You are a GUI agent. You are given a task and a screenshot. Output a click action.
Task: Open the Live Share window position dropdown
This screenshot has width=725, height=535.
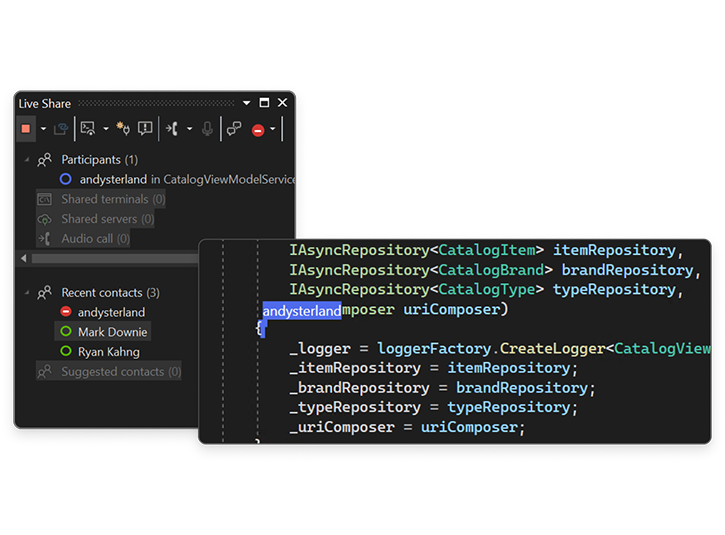click(x=246, y=103)
